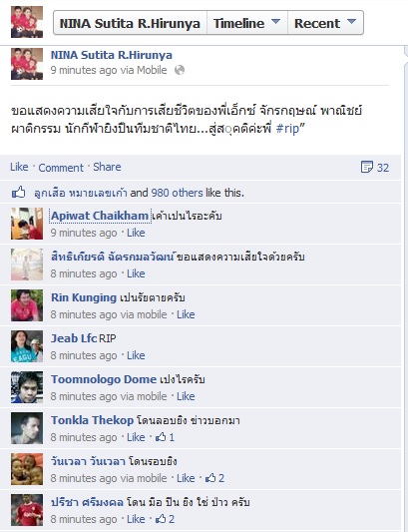
Task: Open Jeab Lfc's avatar thumbnail
Action: point(27,346)
